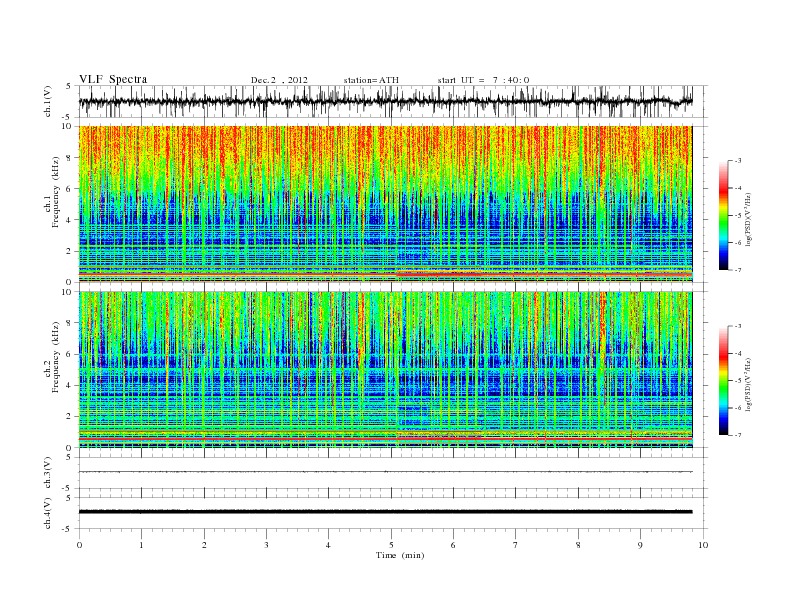This screenshot has height=612, width=792.
Task: Click the "10" minute tick on the time axis
Action: tap(703, 545)
